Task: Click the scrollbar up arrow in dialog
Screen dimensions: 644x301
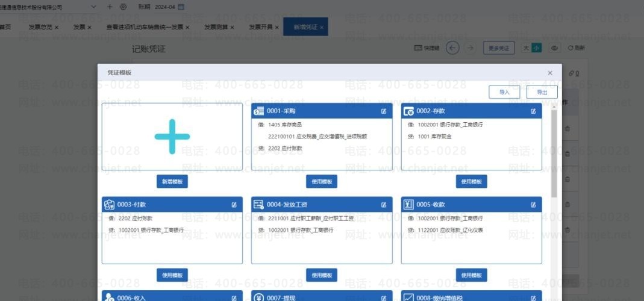Action: [x=554, y=107]
